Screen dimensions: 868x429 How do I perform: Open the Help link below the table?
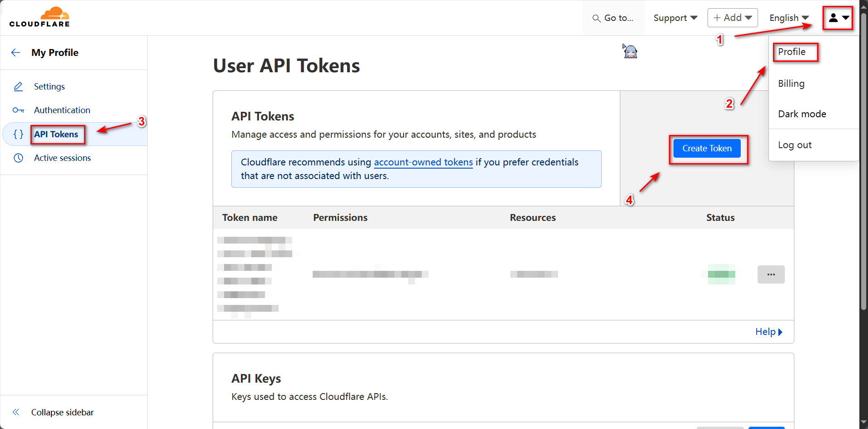click(768, 332)
